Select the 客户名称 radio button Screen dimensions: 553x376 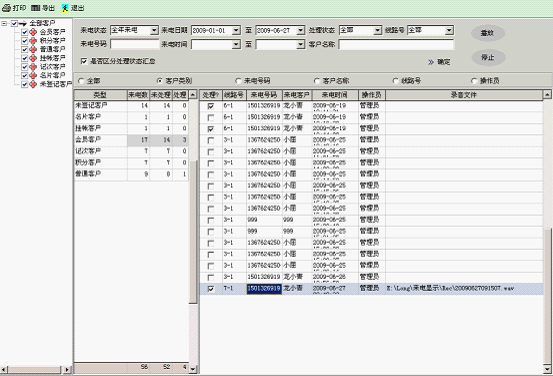[x=317, y=81]
